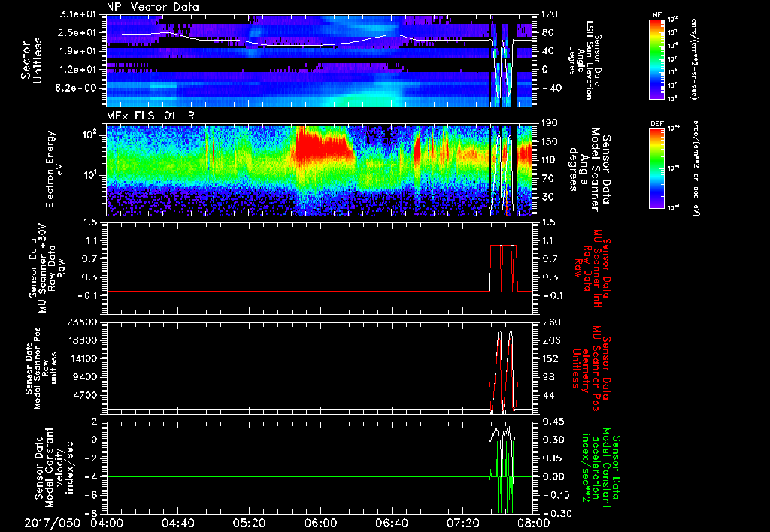Click the 07:20 time axis label
This screenshot has width=770, height=532.
tap(462, 523)
